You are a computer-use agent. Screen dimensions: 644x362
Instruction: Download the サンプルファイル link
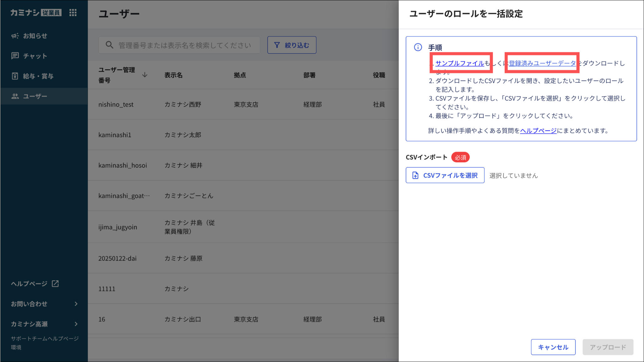(x=460, y=63)
